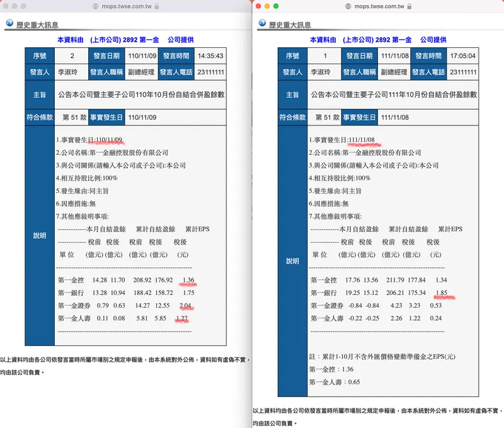This screenshot has height=428, width=504.
Task: Click the 累計EPS column heading in the left window
Action: click(x=197, y=229)
